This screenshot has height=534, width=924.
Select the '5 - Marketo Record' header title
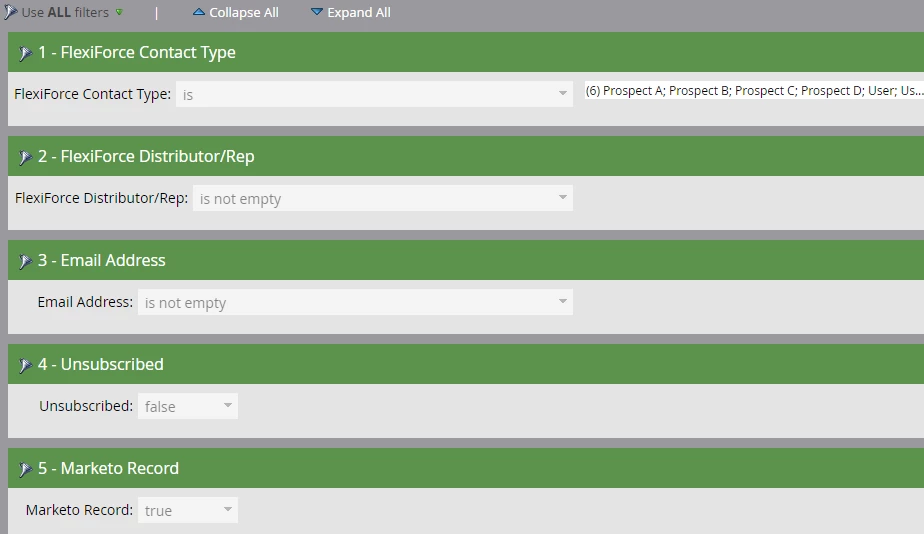(x=108, y=469)
